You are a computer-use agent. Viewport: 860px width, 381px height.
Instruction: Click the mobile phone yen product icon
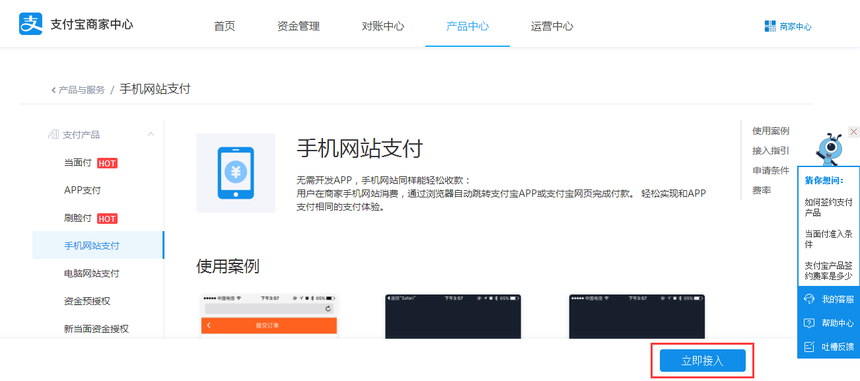point(235,173)
